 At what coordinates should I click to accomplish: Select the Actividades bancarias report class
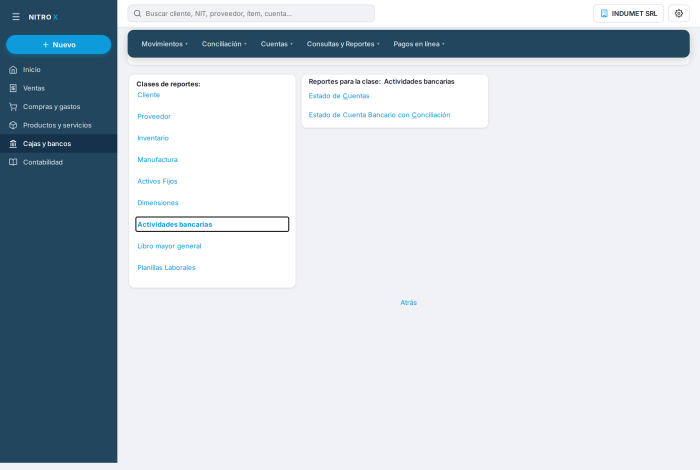tap(212, 224)
